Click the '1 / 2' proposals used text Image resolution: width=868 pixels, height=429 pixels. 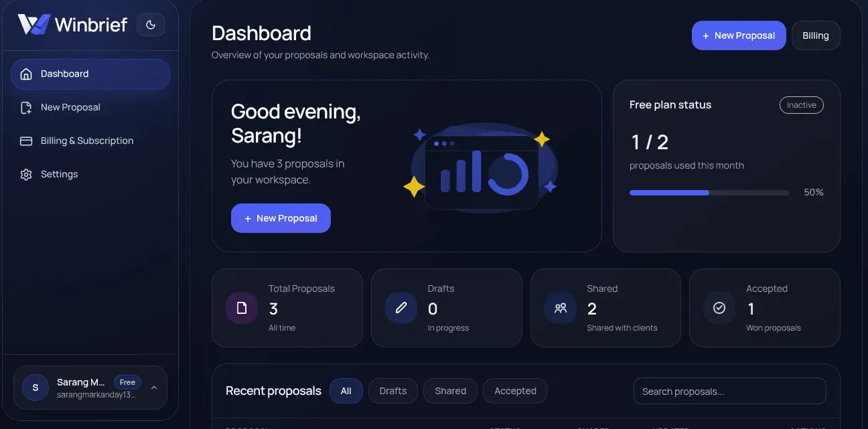[650, 142]
